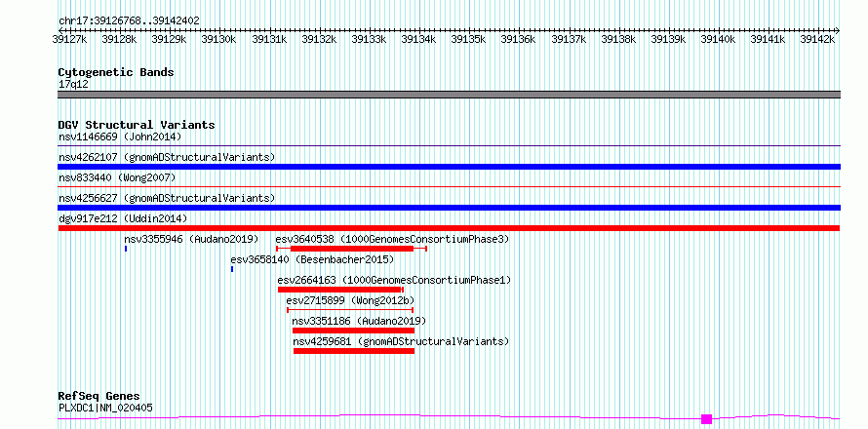Click the esv3658140 (Besenbacher2015) label
Viewport: 868px width, 429px height.
(x=312, y=259)
